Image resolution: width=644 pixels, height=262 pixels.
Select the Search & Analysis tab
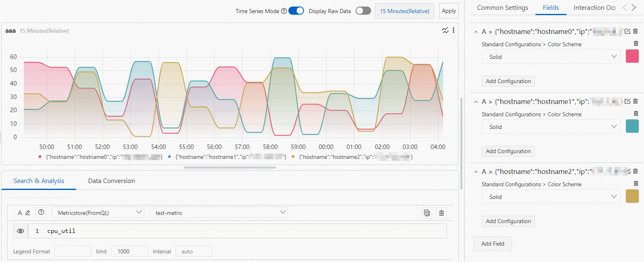click(x=39, y=181)
